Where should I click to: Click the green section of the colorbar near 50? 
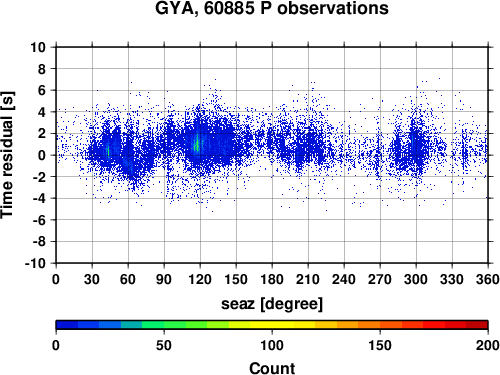164,325
